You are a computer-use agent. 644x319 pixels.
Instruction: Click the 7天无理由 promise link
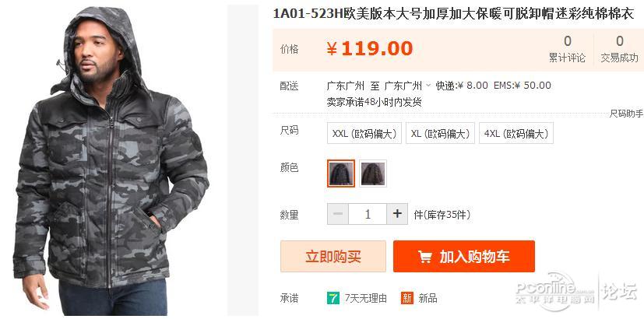pos(365,299)
